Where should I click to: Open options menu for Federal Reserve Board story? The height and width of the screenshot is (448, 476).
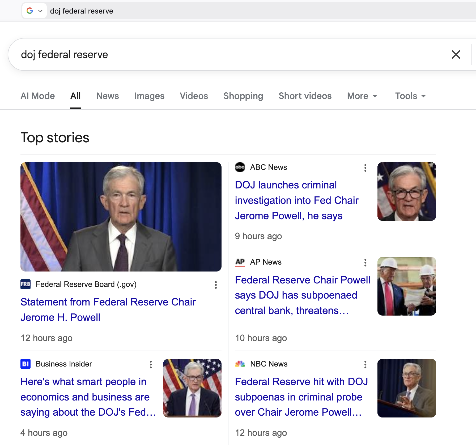click(216, 285)
